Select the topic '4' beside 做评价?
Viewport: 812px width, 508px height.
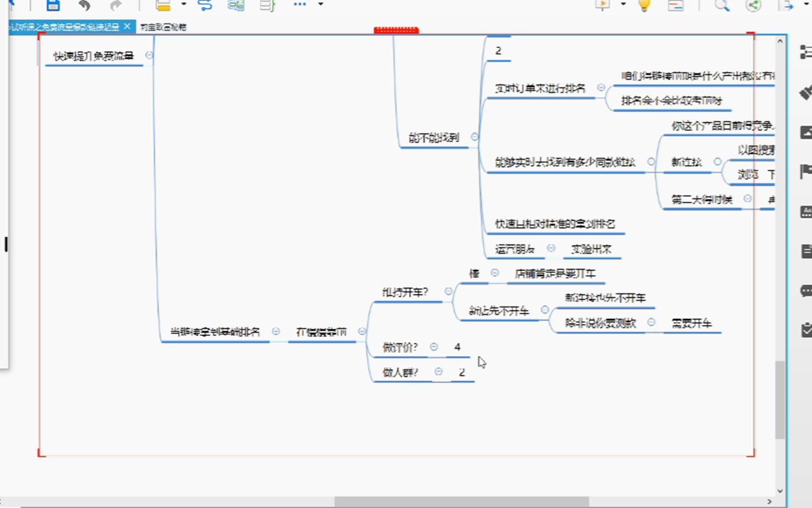[457, 348]
